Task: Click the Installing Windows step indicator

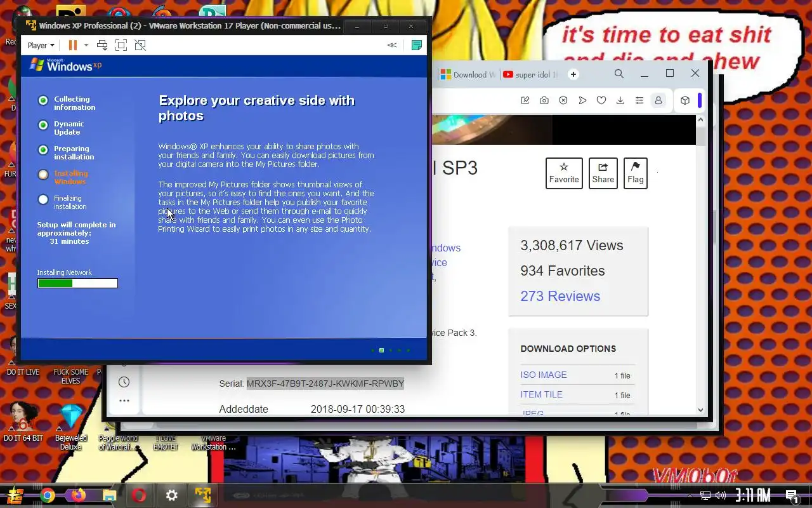Action: (x=43, y=175)
